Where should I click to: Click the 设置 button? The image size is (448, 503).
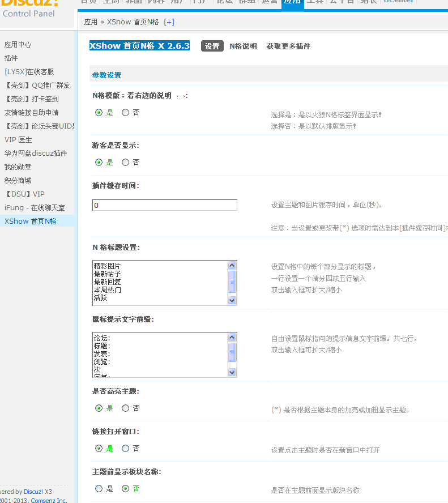(212, 46)
